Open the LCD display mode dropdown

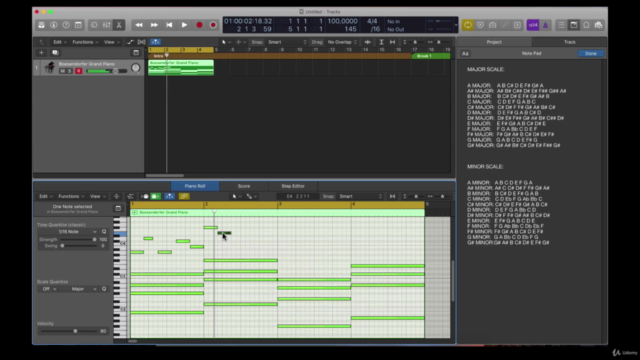point(456,25)
